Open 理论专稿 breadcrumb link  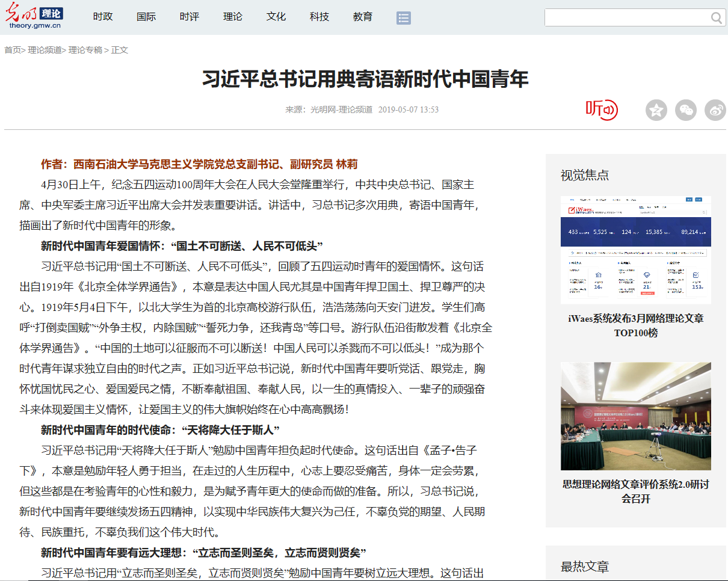[85, 50]
